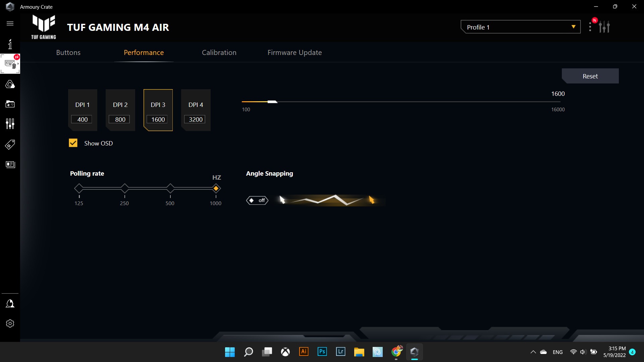The height and width of the screenshot is (362, 644).
Task: Click the Reset button
Action: tap(590, 76)
